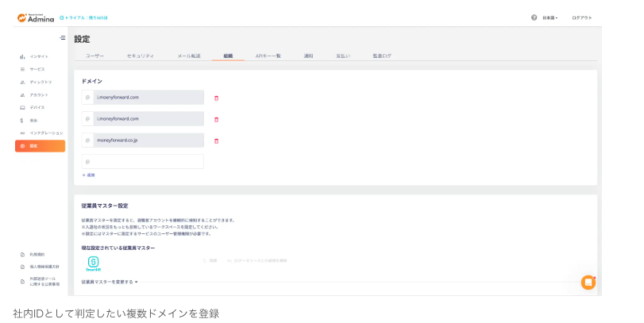The height and width of the screenshot is (323, 644).
Task: Switch to the APIキー一覧 tab
Action: 268,56
